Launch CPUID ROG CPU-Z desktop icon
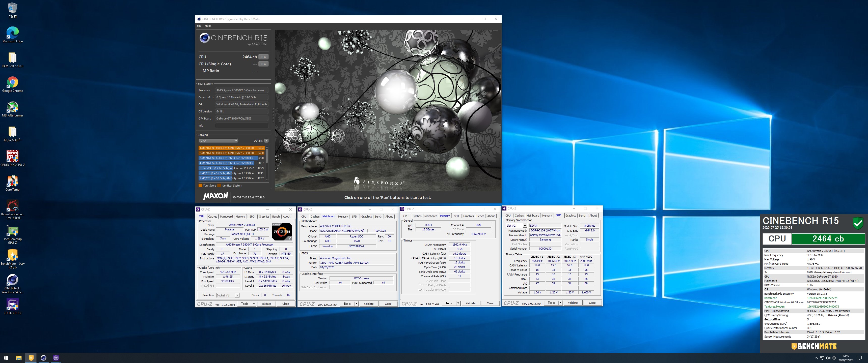 pyautogui.click(x=12, y=158)
